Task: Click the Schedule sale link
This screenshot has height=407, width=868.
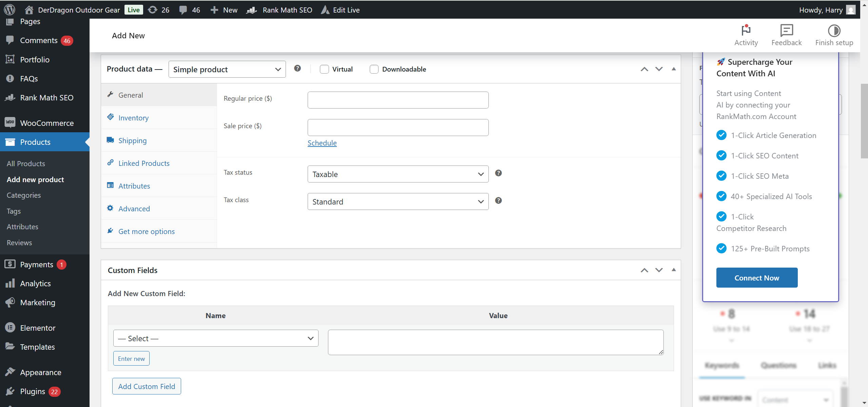Action: click(322, 143)
